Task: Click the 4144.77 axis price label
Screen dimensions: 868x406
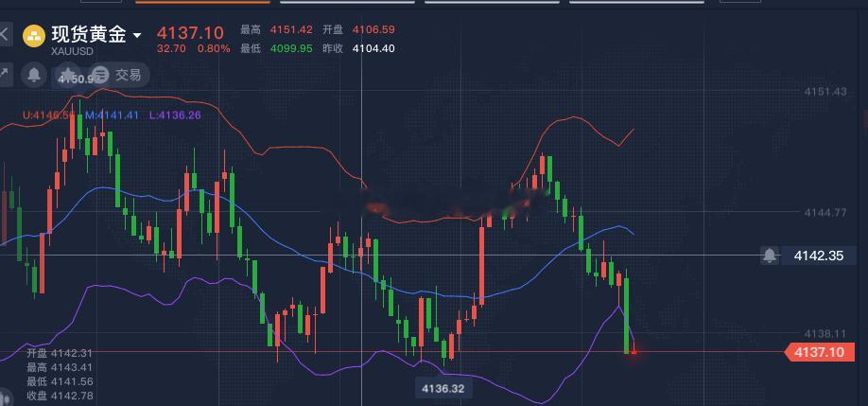Action: click(x=825, y=212)
